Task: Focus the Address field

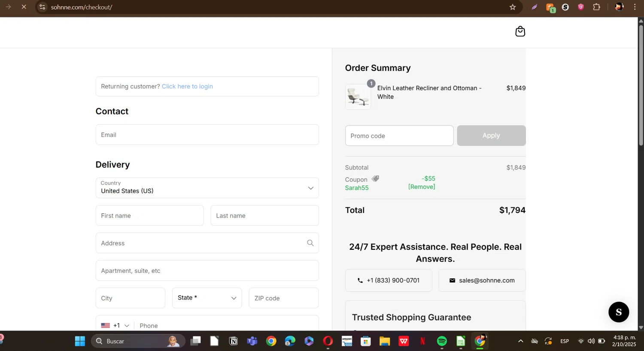Action: (207, 243)
